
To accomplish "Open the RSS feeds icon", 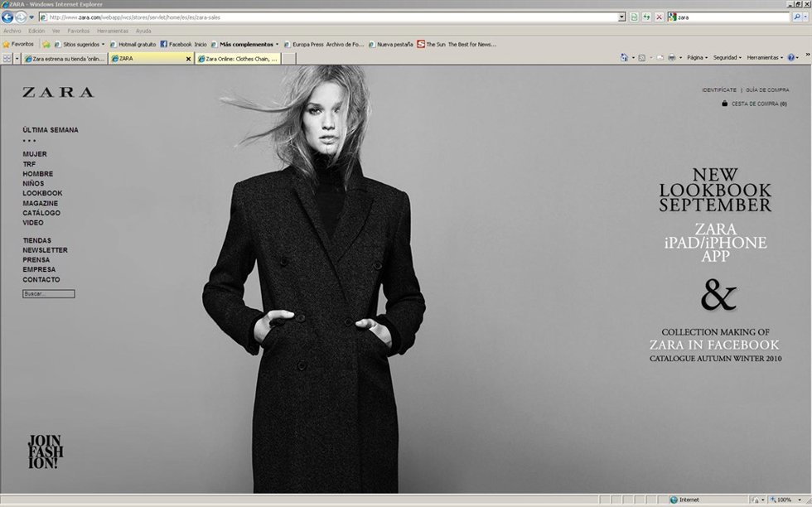I will click(x=641, y=57).
